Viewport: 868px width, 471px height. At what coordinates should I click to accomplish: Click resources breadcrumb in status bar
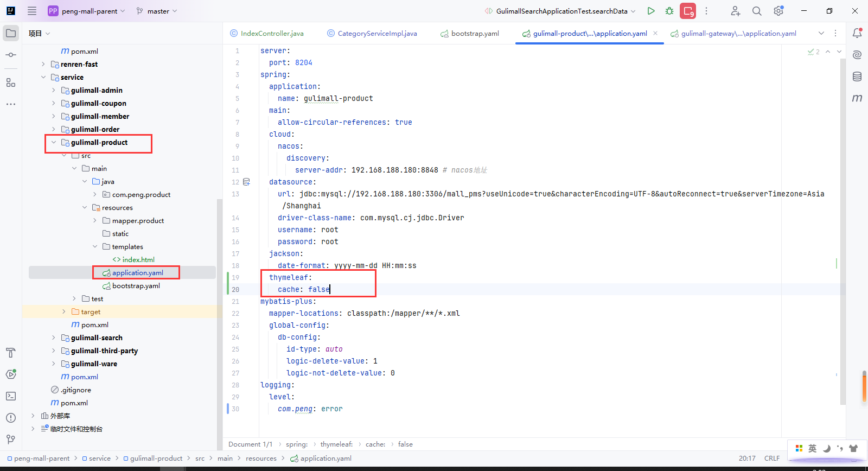[261, 459]
